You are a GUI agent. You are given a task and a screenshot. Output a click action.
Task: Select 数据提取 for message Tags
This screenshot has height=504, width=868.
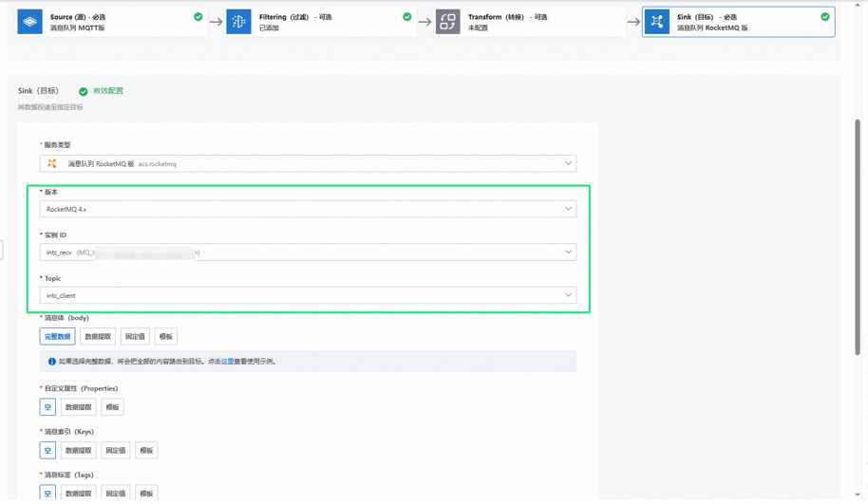click(x=79, y=493)
